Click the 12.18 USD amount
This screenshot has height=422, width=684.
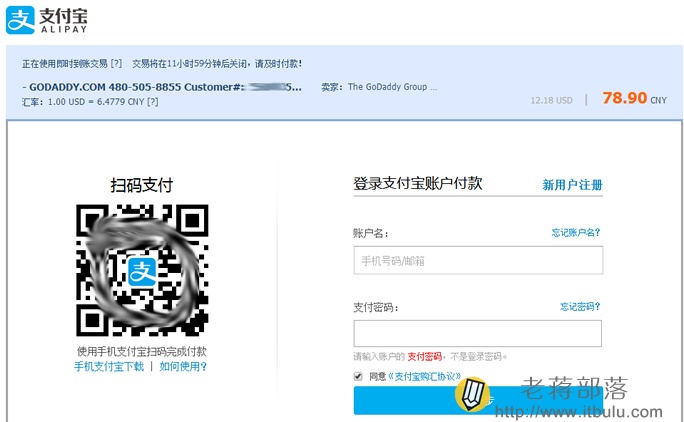tap(551, 100)
